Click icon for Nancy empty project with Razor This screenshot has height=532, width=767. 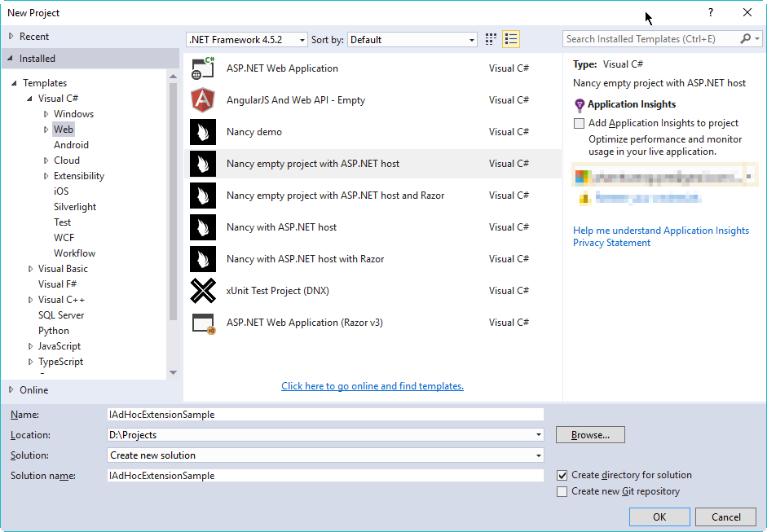coord(202,195)
